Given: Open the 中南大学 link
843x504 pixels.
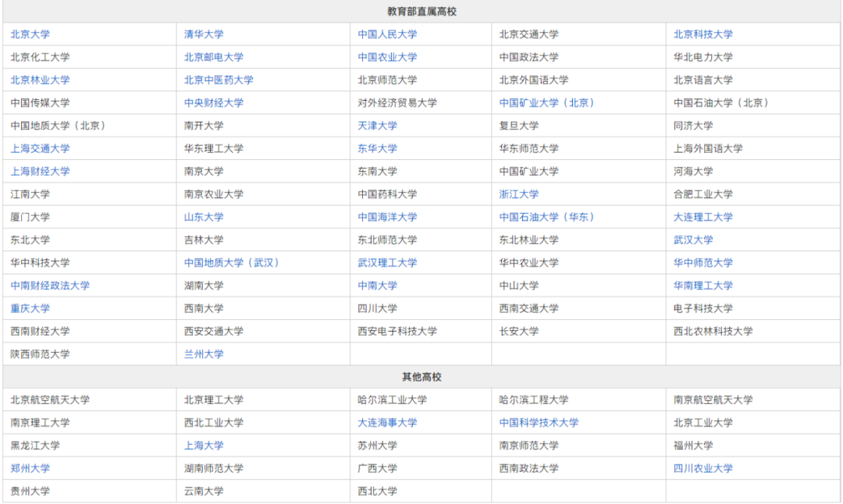Looking at the screenshot, I should coord(378,286).
